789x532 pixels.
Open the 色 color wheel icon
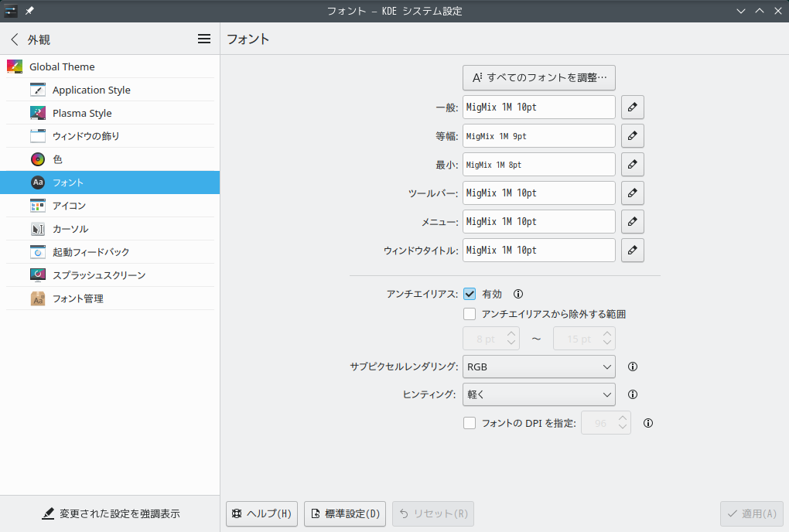(38, 159)
